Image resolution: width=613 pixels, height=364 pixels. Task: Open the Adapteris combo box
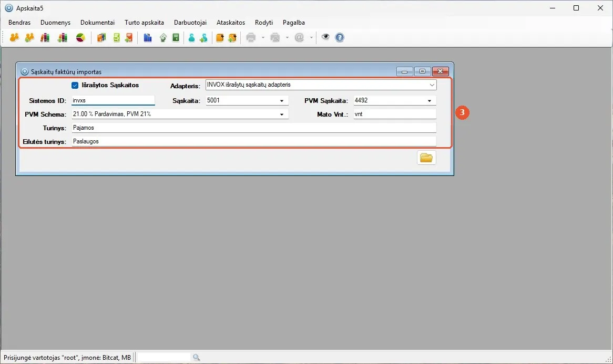click(321, 85)
